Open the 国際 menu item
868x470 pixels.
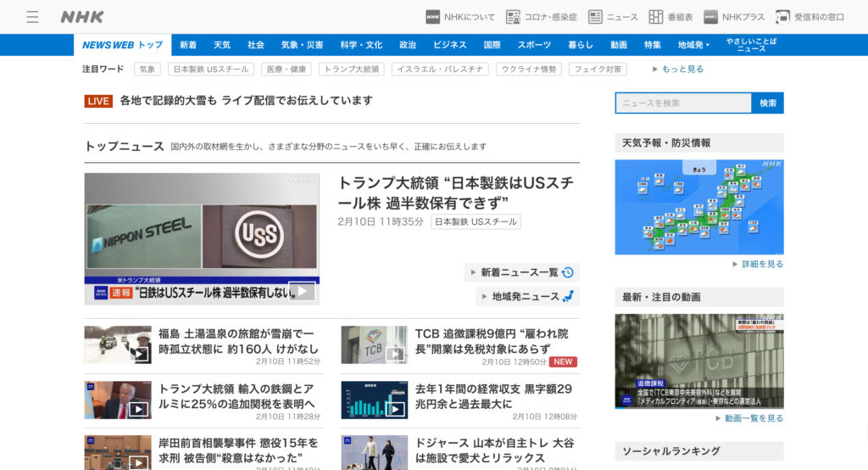(492, 45)
